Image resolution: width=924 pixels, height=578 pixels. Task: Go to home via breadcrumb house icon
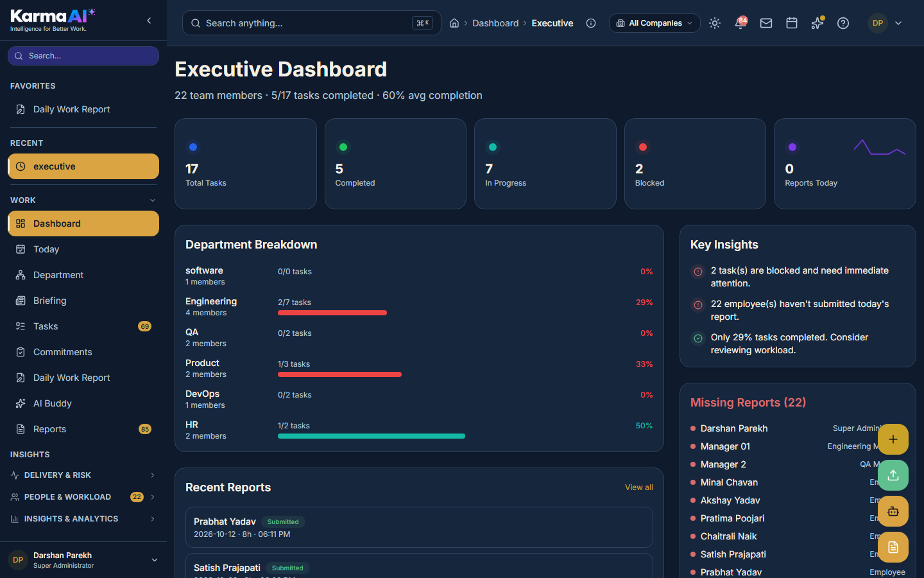(x=454, y=23)
